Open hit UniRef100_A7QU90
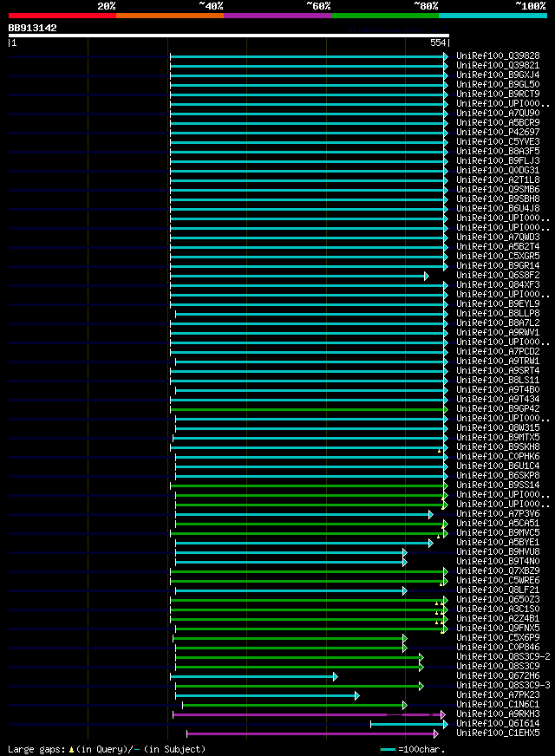 [x=498, y=114]
